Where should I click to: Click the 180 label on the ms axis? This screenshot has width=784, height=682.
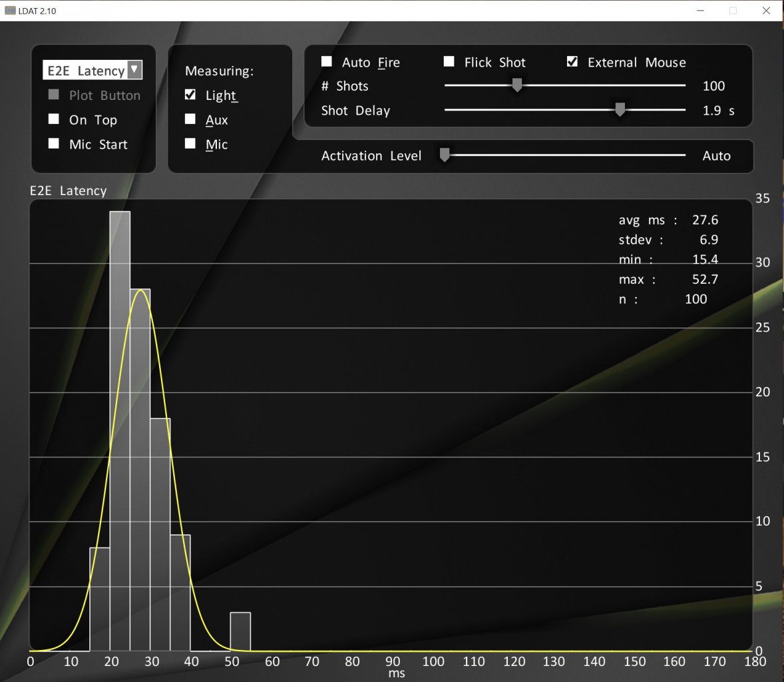click(755, 661)
